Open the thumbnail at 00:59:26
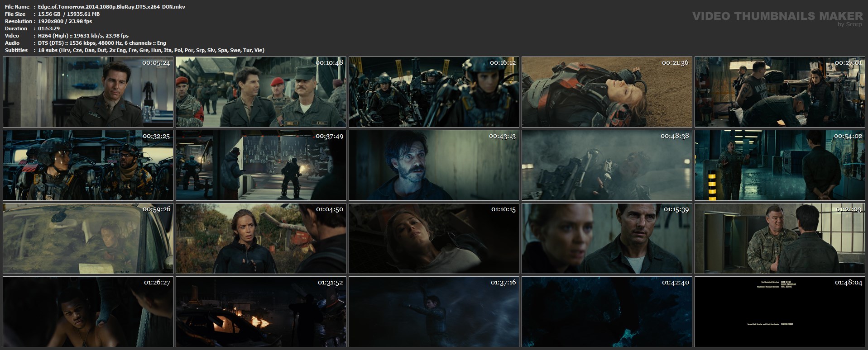This screenshot has height=350, width=868. [88, 238]
